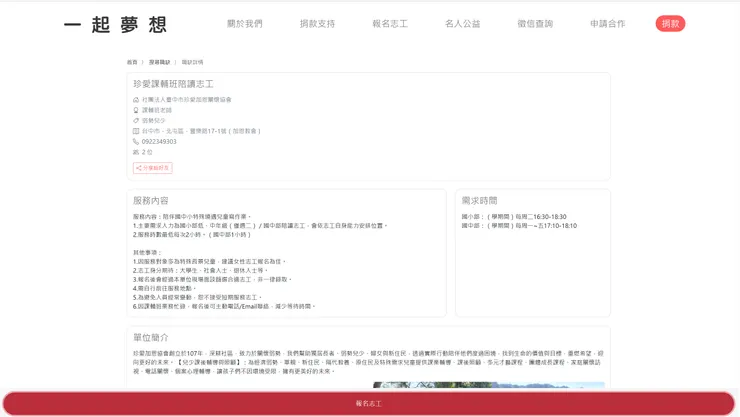740x417 pixels.
Task: Click 職缺詳情 breadcrumb item
Action: pos(193,62)
